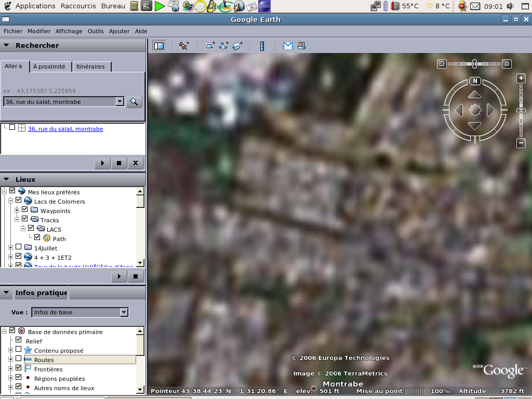The width and height of the screenshot is (532, 399).
Task: Add a polygon from toolbar
Action: (x=210, y=46)
